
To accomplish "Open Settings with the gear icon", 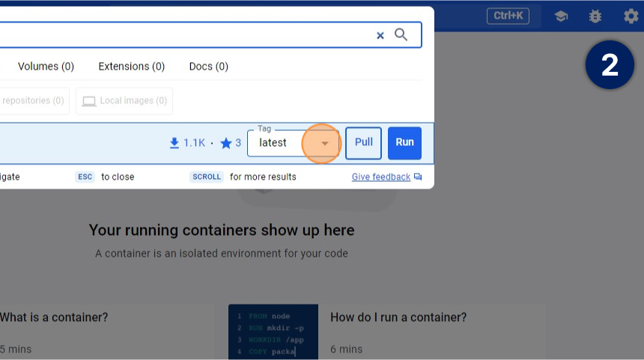I will pyautogui.click(x=631, y=16).
